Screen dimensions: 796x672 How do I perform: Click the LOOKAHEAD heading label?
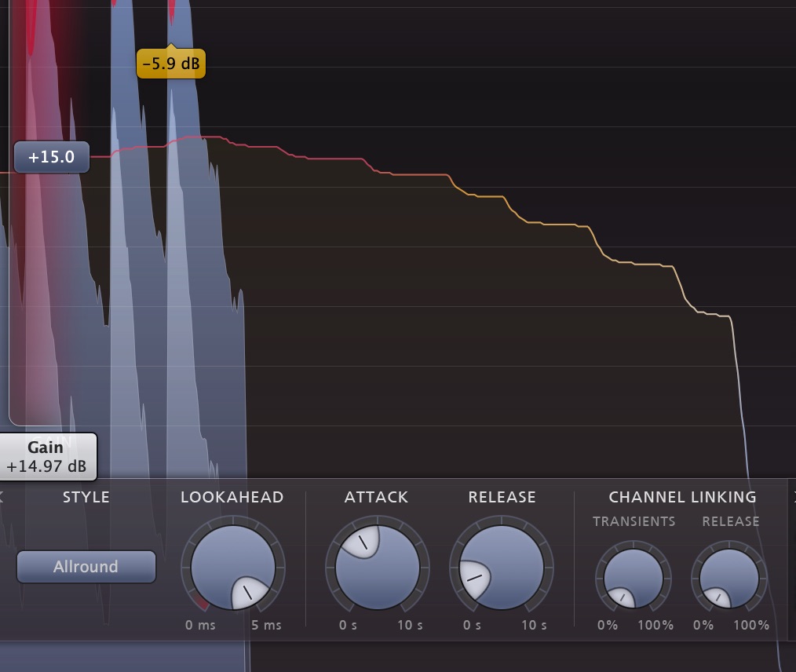pyautogui.click(x=232, y=497)
